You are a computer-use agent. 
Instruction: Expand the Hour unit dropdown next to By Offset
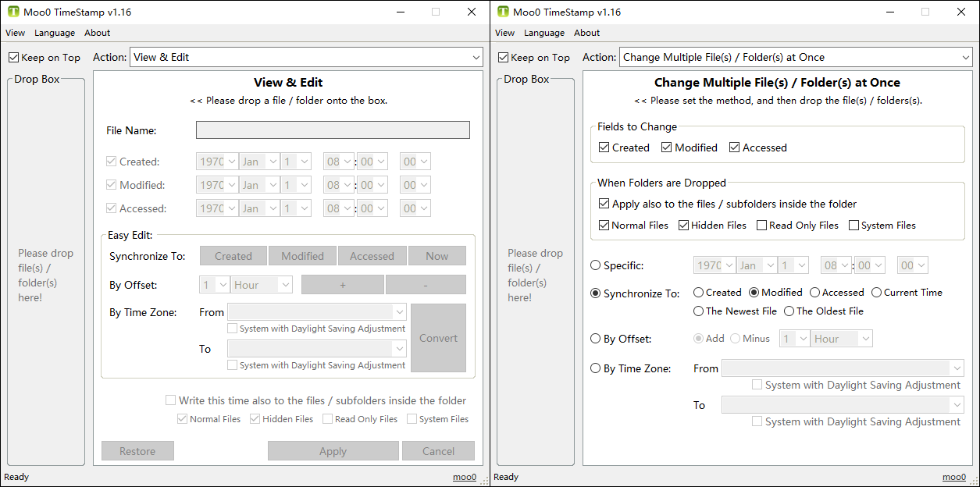click(x=842, y=339)
